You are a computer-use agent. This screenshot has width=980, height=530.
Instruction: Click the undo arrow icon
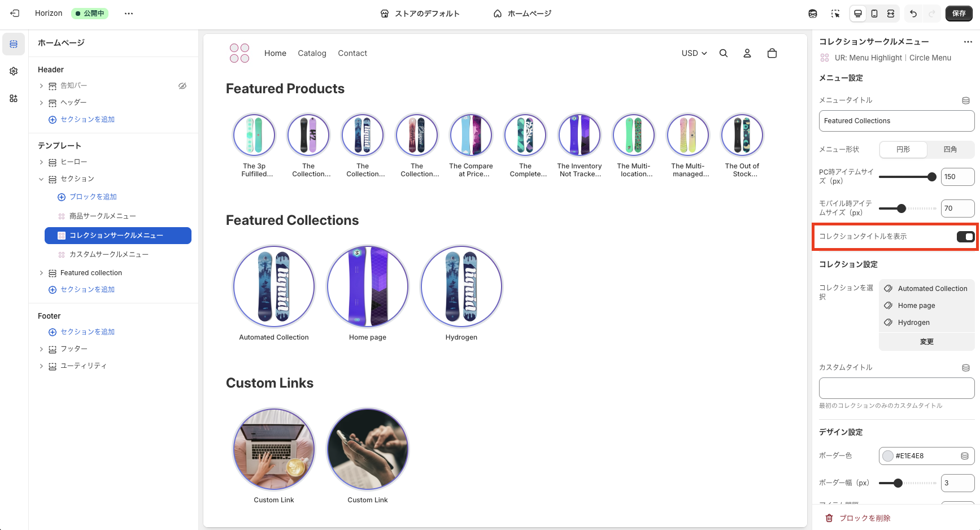pos(913,14)
